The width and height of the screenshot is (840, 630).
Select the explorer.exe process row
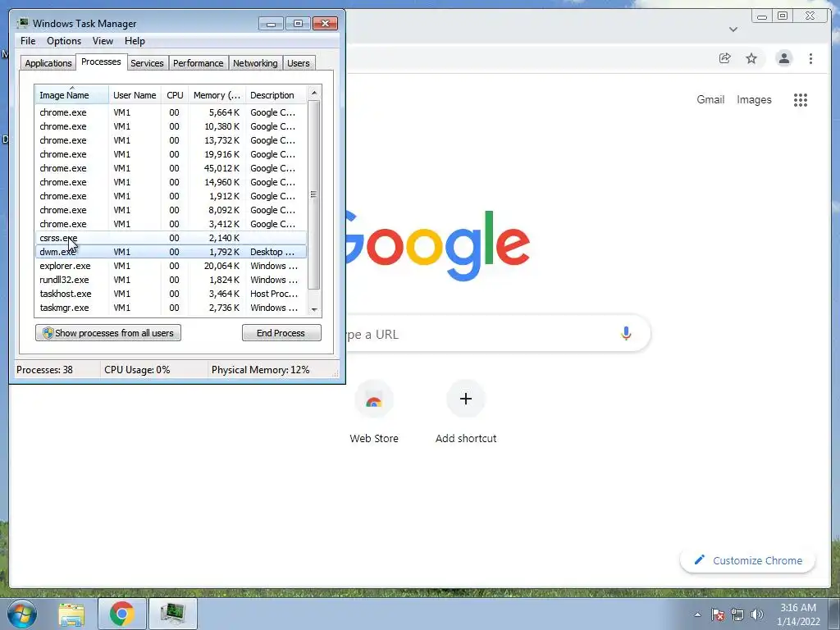coord(171,266)
